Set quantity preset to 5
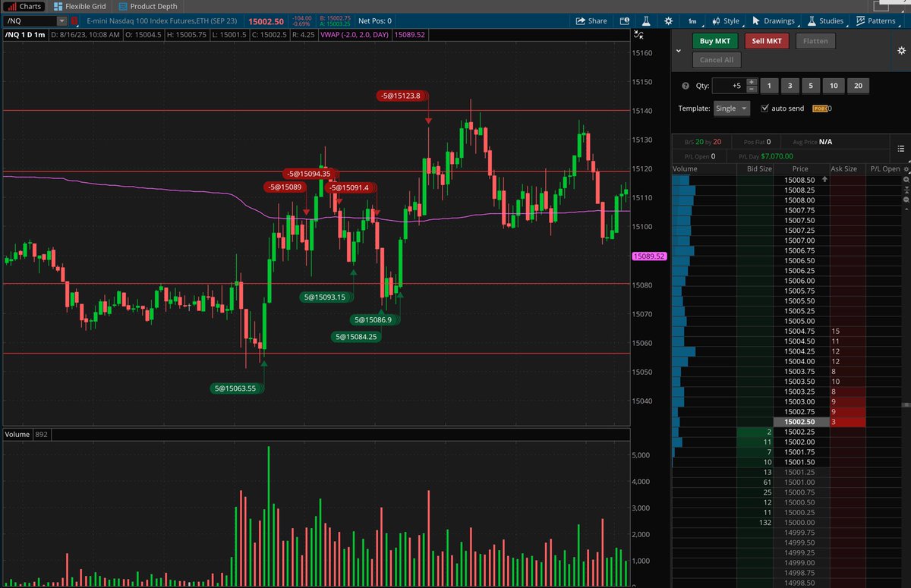This screenshot has width=911, height=588. [811, 86]
